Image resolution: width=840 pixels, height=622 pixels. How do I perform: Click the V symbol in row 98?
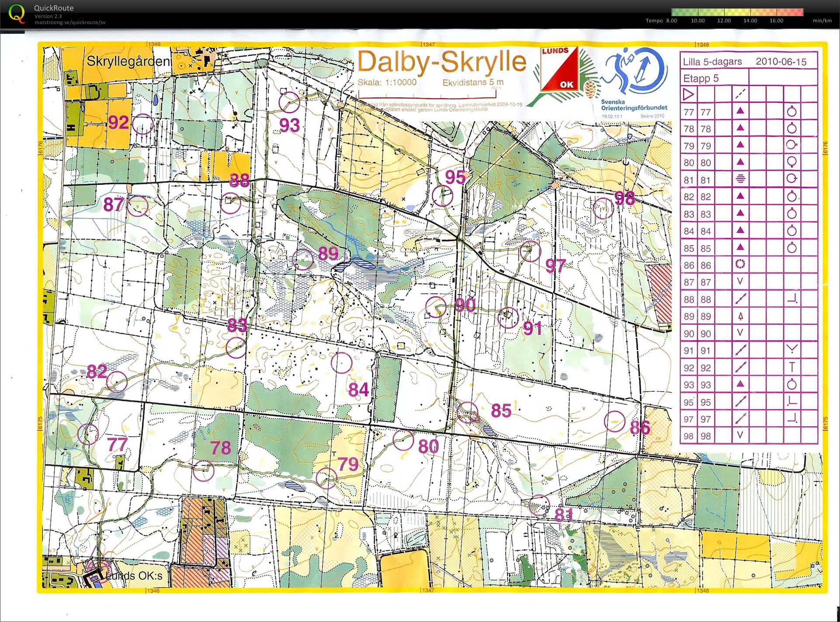pyautogui.click(x=740, y=435)
